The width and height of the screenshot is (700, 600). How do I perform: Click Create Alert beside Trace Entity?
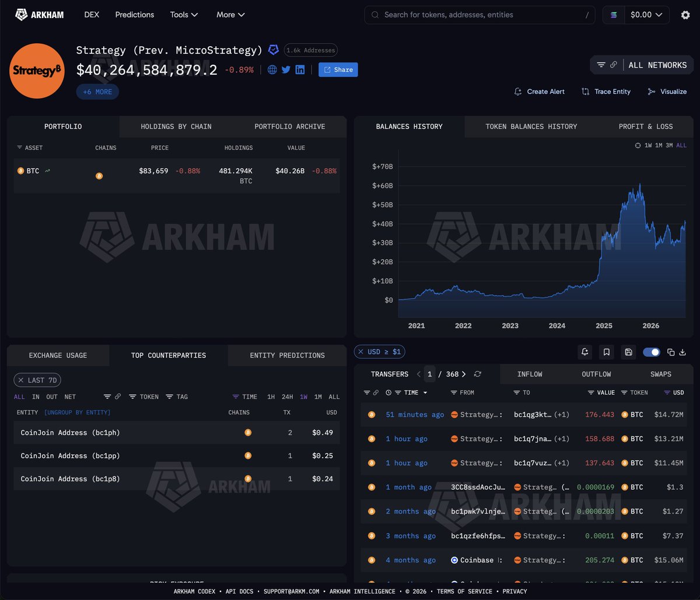(539, 92)
